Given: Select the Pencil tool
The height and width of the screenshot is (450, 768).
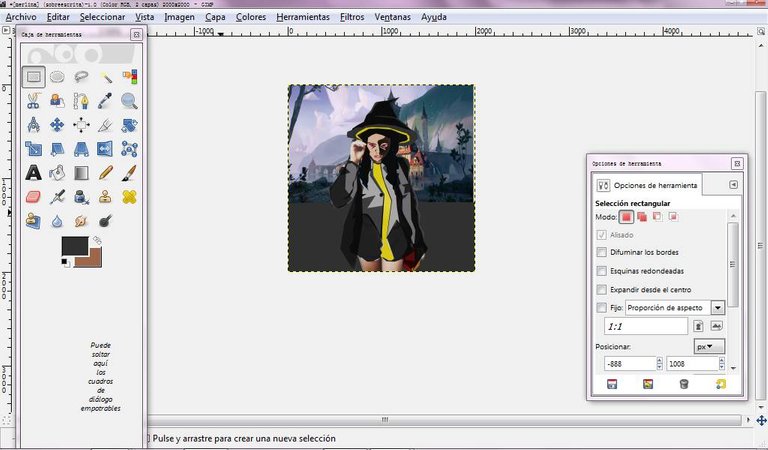Looking at the screenshot, I should (105, 173).
